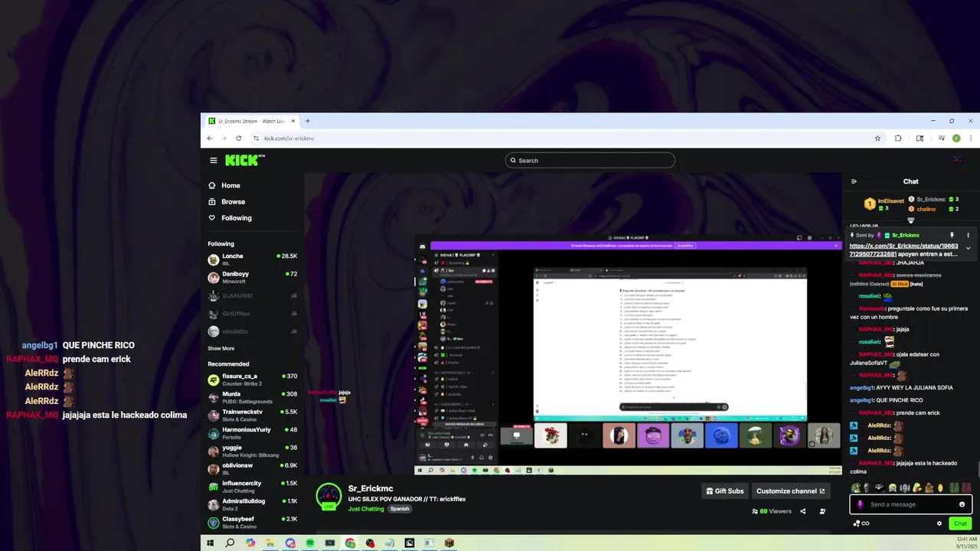Viewport: 980px width, 551px height.
Task: Share the stream via share icon
Action: (x=802, y=511)
